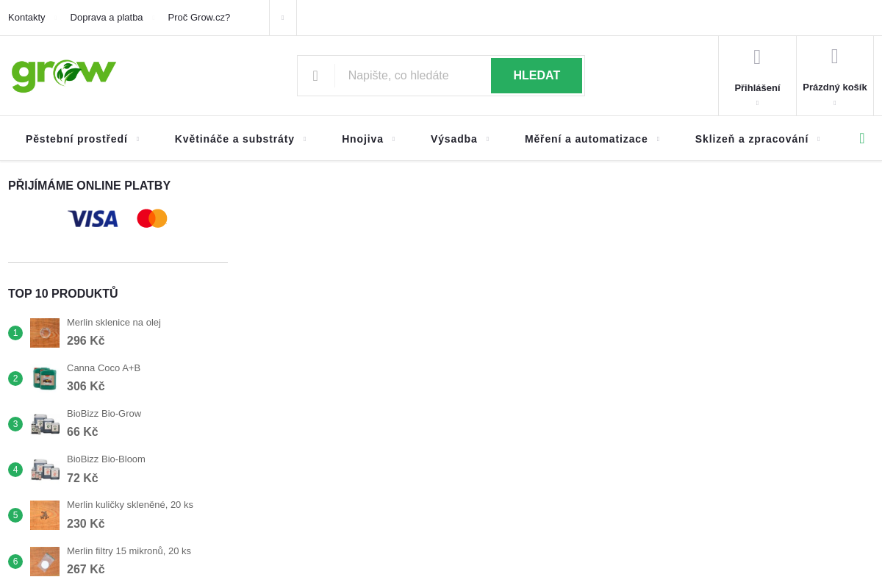Image resolution: width=882 pixels, height=588 pixels.
Task: Click the Grow logo
Action: (64, 76)
